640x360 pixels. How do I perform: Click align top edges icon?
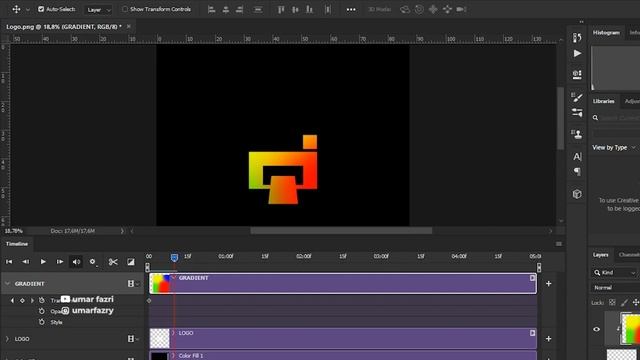[x=281, y=9]
